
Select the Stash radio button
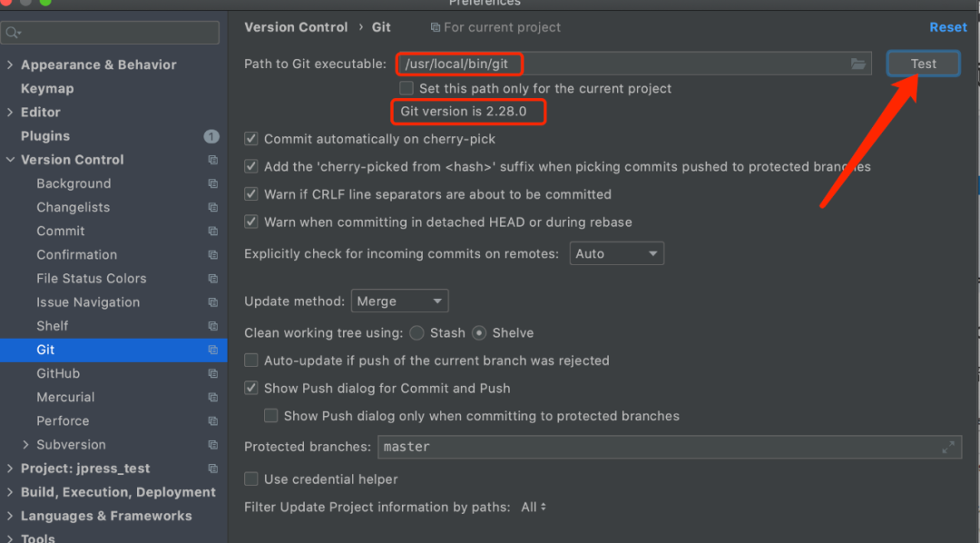click(x=416, y=333)
